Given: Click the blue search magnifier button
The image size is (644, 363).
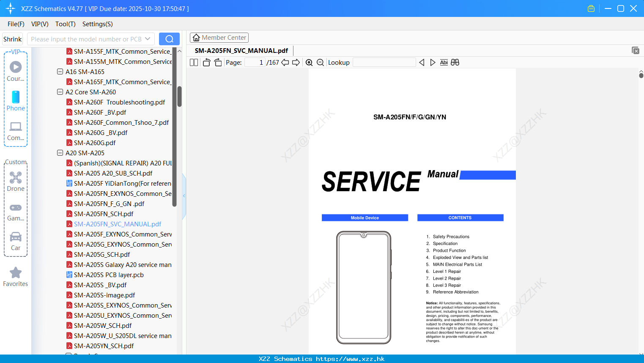Looking at the screenshot, I should pos(169,39).
